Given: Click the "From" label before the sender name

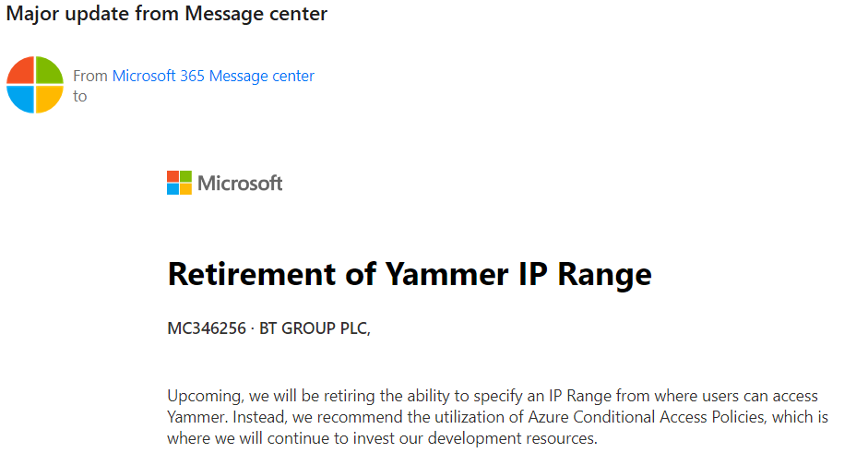Looking at the screenshot, I should [x=90, y=76].
